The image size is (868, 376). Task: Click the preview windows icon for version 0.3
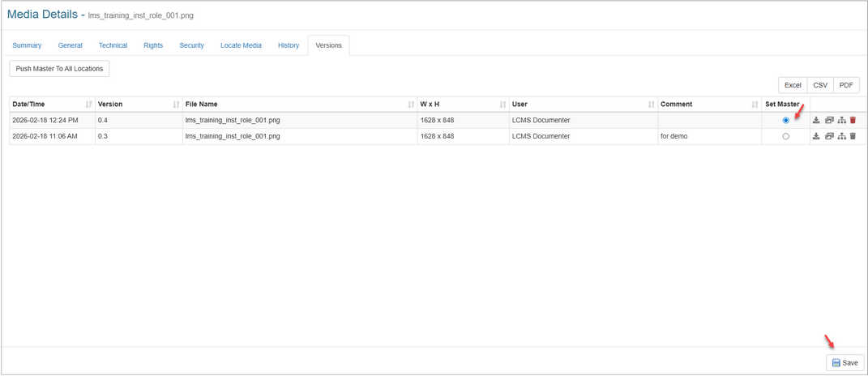(x=829, y=136)
